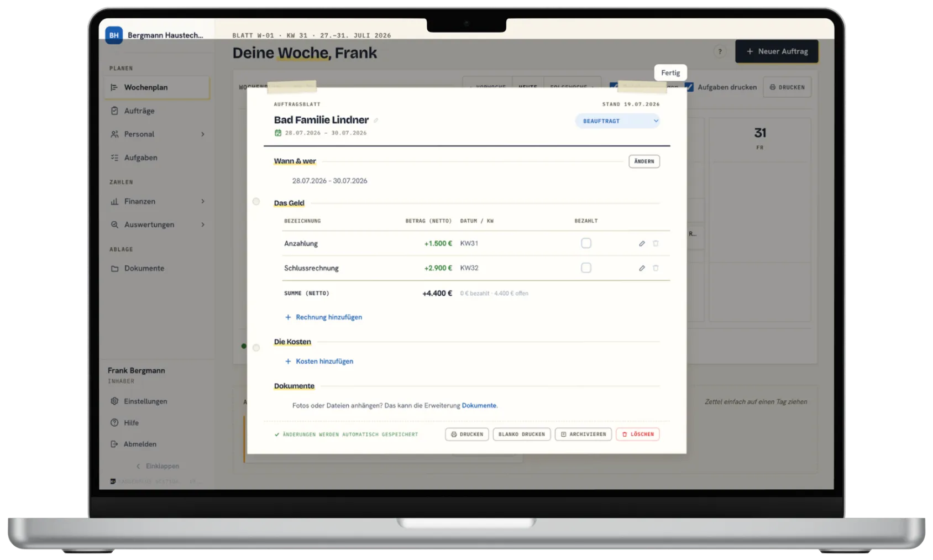
Task: Click the Auswertungen magnifier icon
Action: pyautogui.click(x=114, y=224)
